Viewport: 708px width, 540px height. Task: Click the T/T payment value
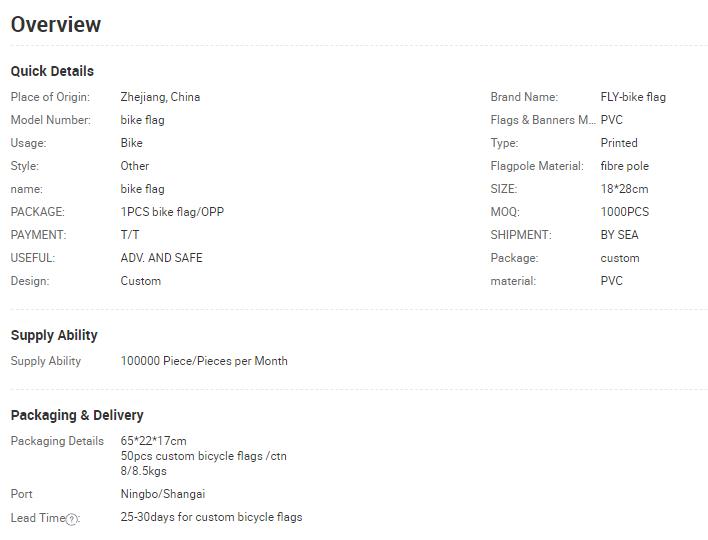(x=130, y=235)
